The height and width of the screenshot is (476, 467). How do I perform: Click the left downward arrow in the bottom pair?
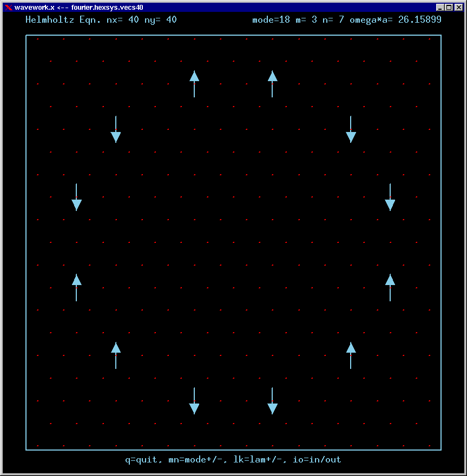point(194,401)
